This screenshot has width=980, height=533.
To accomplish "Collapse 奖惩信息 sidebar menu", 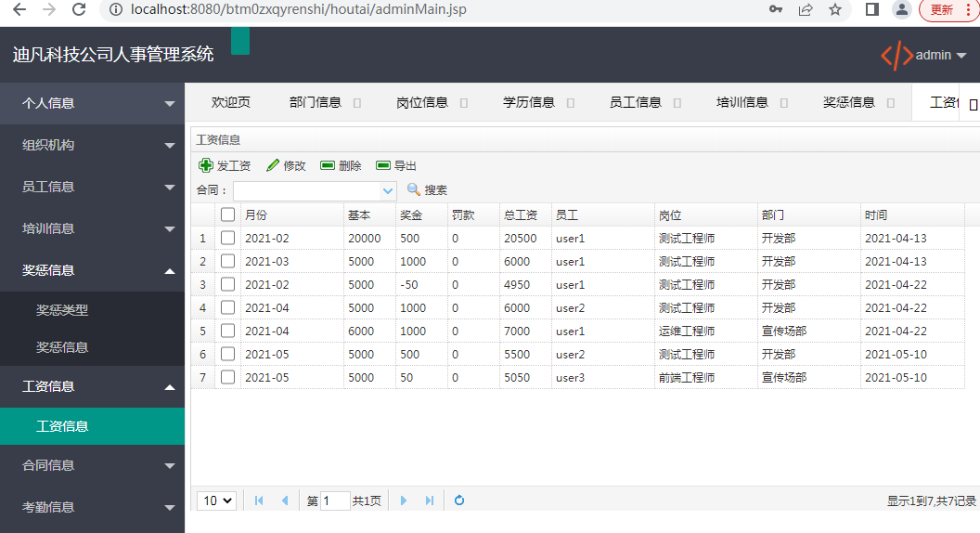I will point(93,270).
